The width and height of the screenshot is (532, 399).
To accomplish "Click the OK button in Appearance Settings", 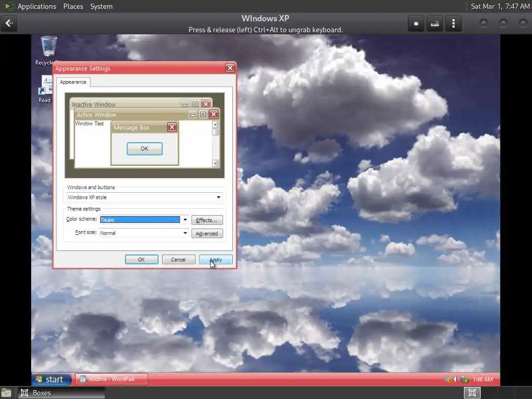I will [141, 260].
